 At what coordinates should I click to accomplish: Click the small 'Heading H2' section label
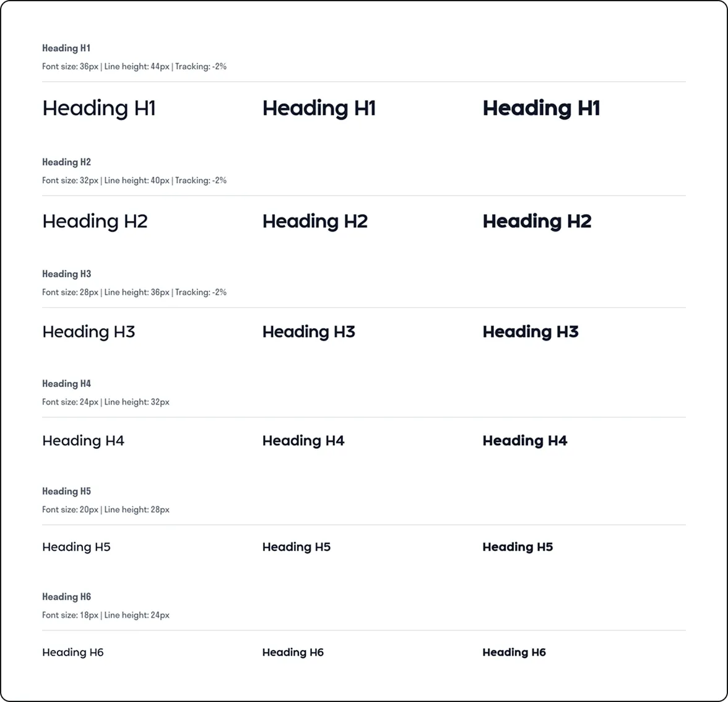pyautogui.click(x=66, y=162)
